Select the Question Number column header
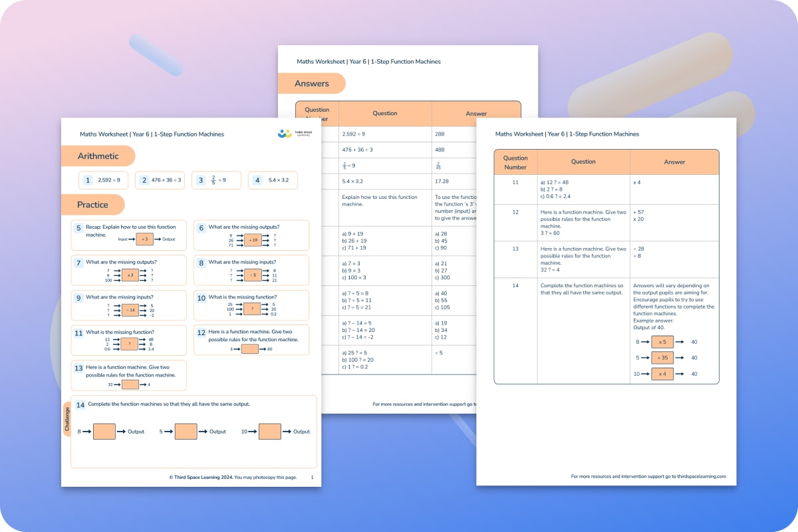Viewport: 798px width, 532px height. coord(516,162)
